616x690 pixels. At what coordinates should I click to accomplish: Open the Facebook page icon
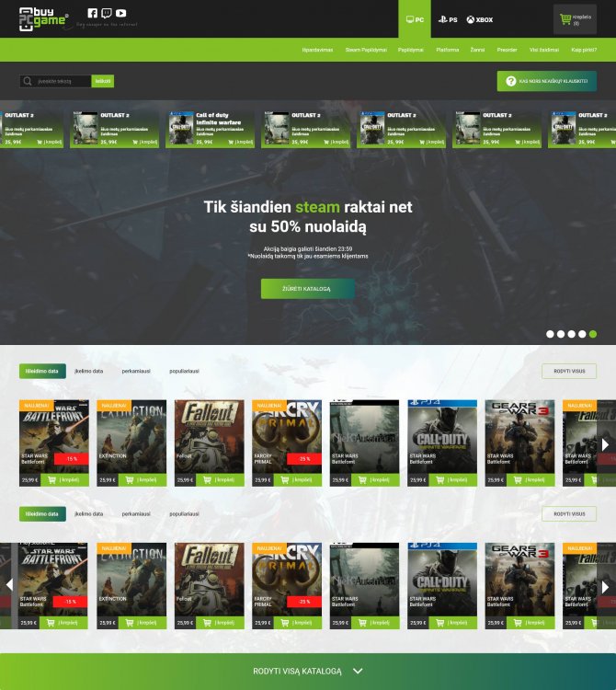pyautogui.click(x=92, y=13)
